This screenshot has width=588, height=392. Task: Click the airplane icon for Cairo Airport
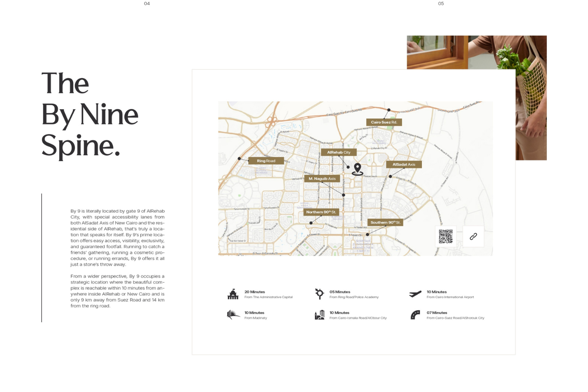[415, 294]
